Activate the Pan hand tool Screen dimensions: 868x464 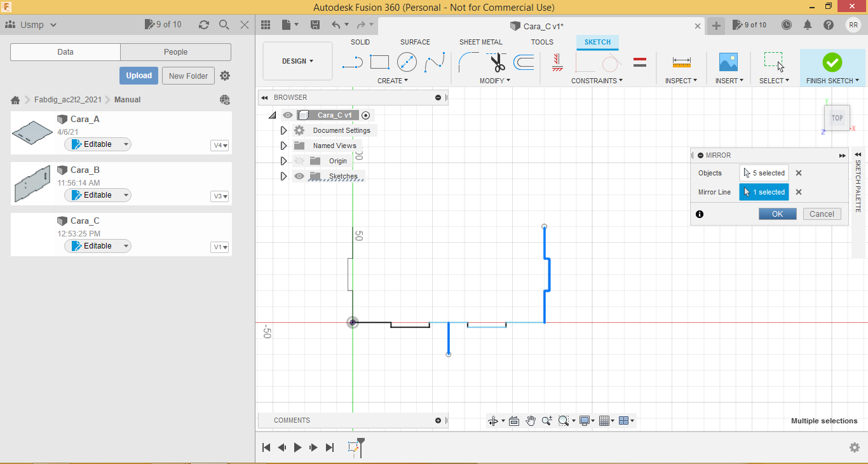531,421
